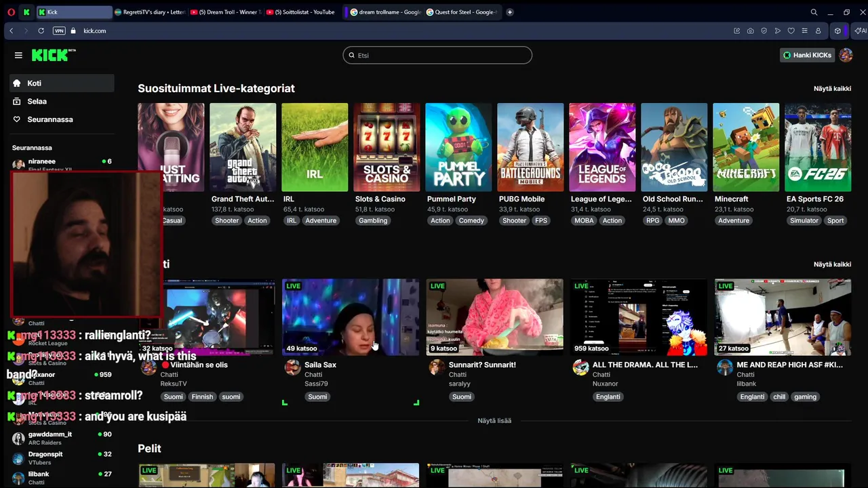
Task: Reload the kick.com page
Action: [x=41, y=31]
